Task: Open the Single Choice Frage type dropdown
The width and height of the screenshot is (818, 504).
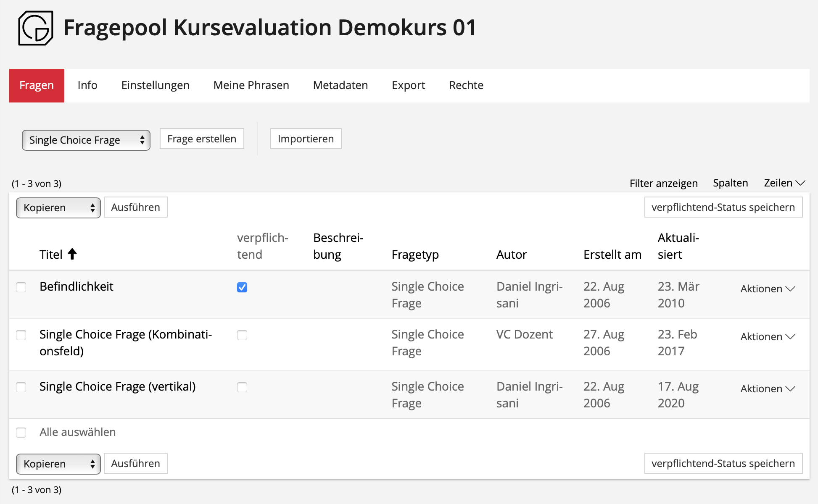Action: point(86,140)
